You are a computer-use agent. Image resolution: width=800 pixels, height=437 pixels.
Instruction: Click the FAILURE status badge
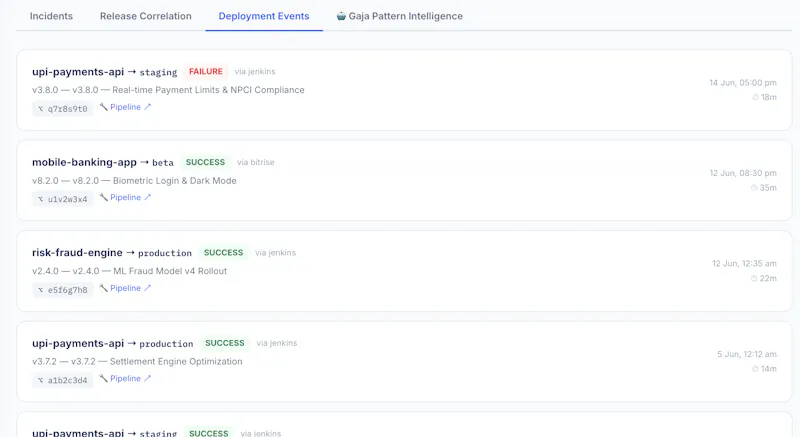206,71
